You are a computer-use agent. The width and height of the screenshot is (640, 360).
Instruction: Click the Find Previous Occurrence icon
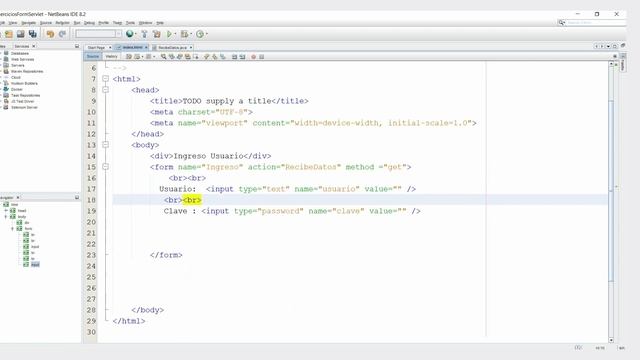(x=171, y=57)
